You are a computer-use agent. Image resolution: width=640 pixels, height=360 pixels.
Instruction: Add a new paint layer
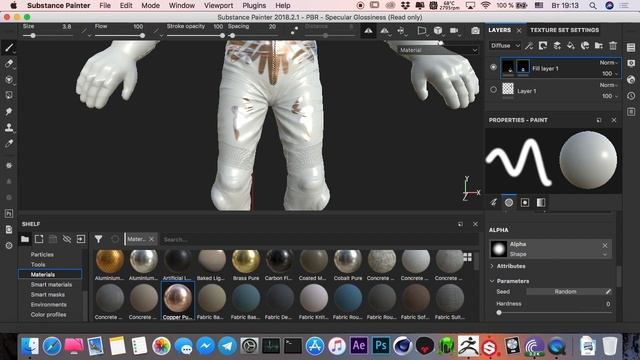click(557, 46)
